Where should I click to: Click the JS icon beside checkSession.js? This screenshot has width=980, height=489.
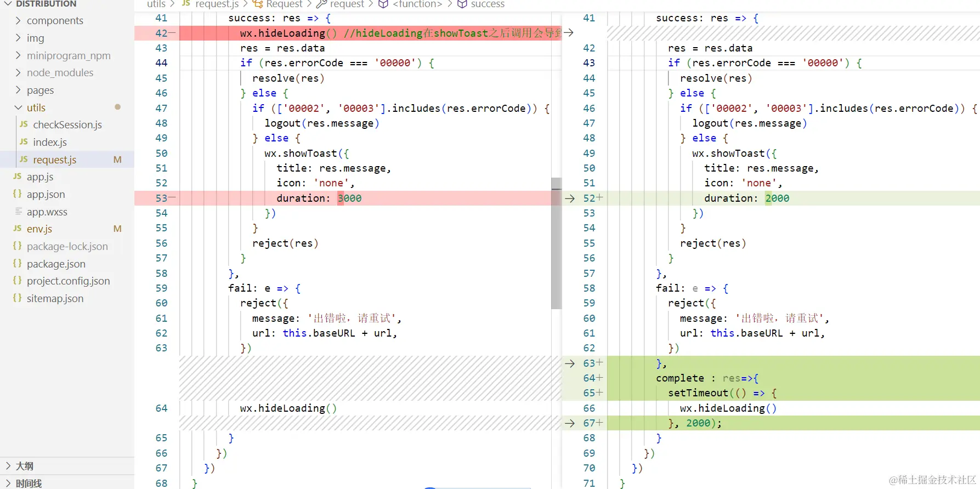coord(24,124)
